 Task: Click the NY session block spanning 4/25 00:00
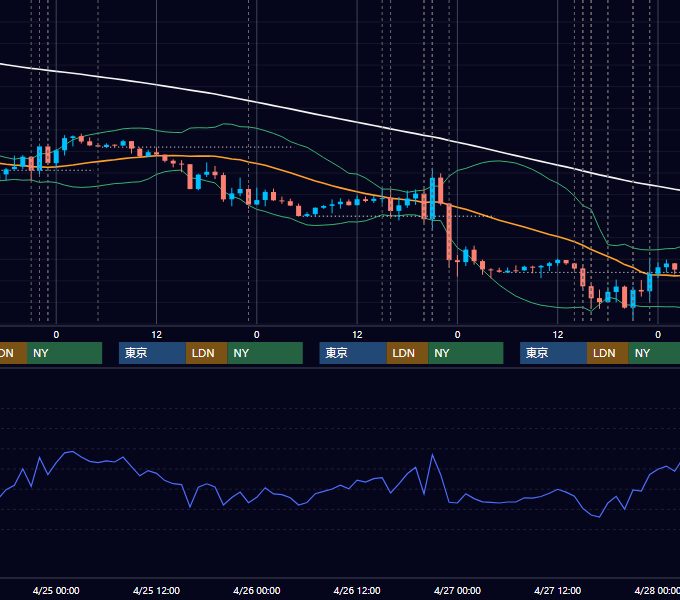pyautogui.click(x=64, y=353)
